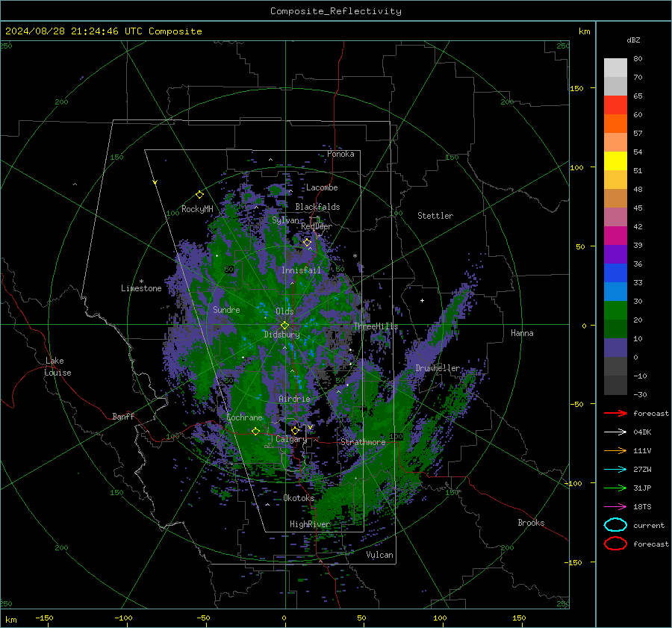Click the yellow diamond marker above Calgary
The width and height of the screenshot is (672, 628).
(295, 430)
